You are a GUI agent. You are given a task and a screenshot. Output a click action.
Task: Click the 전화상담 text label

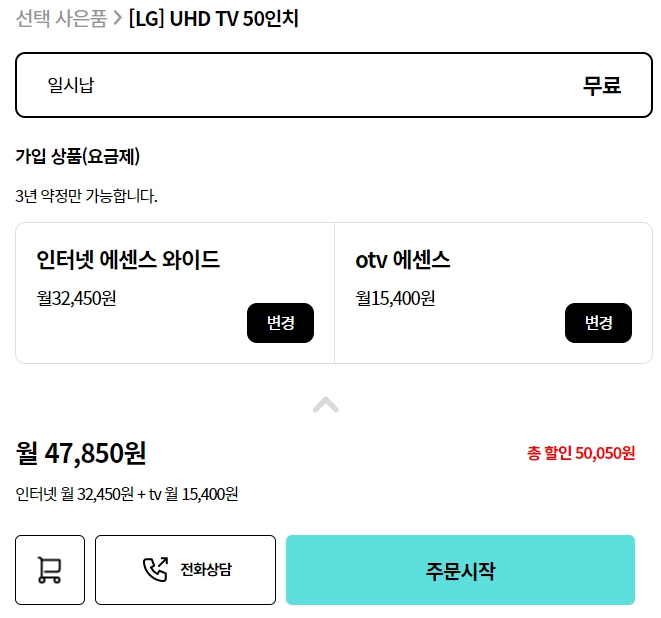(212, 570)
